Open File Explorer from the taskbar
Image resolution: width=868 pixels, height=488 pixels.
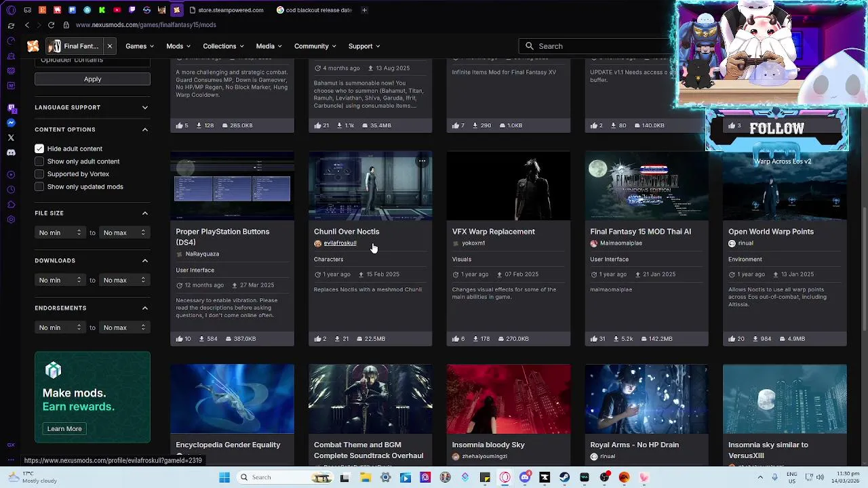click(366, 477)
